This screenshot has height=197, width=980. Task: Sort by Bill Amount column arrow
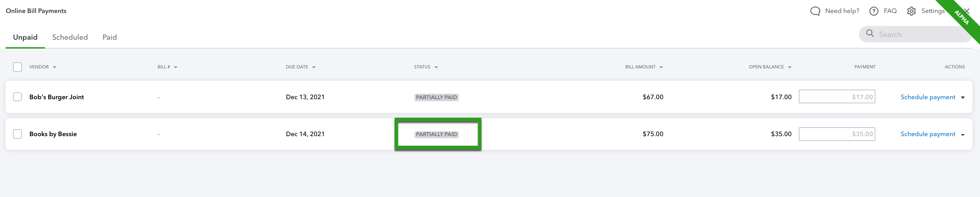click(x=661, y=67)
